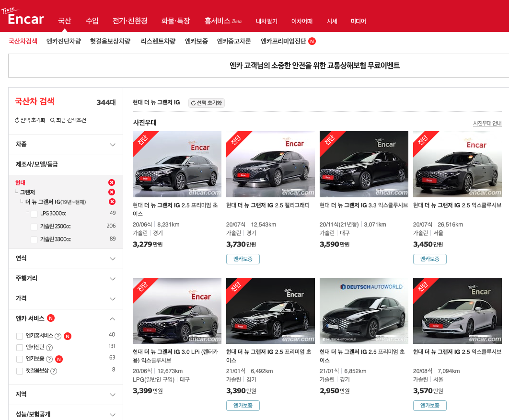Screen dimensions: 509x420
Task: Open the 제조사/모델/등급 section header
Action: [x=66, y=164]
